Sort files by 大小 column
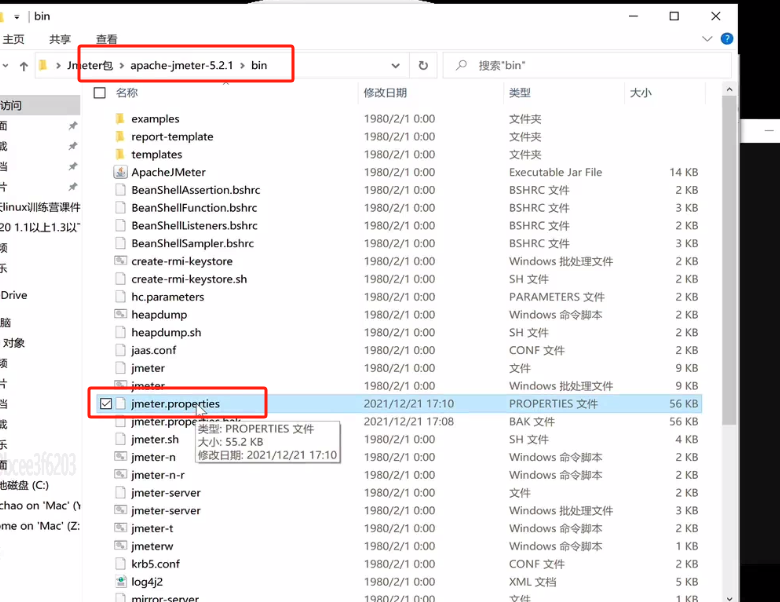The image size is (780, 602). point(641,93)
